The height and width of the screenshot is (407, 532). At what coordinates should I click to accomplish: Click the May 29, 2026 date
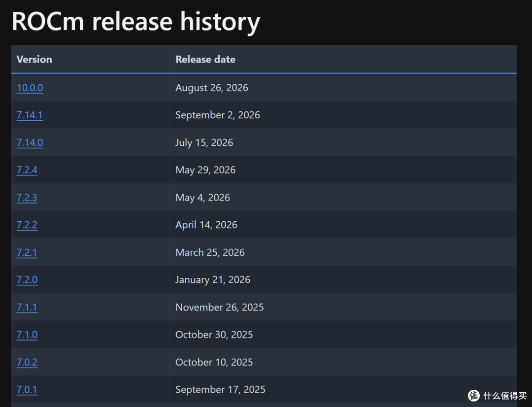pos(205,170)
